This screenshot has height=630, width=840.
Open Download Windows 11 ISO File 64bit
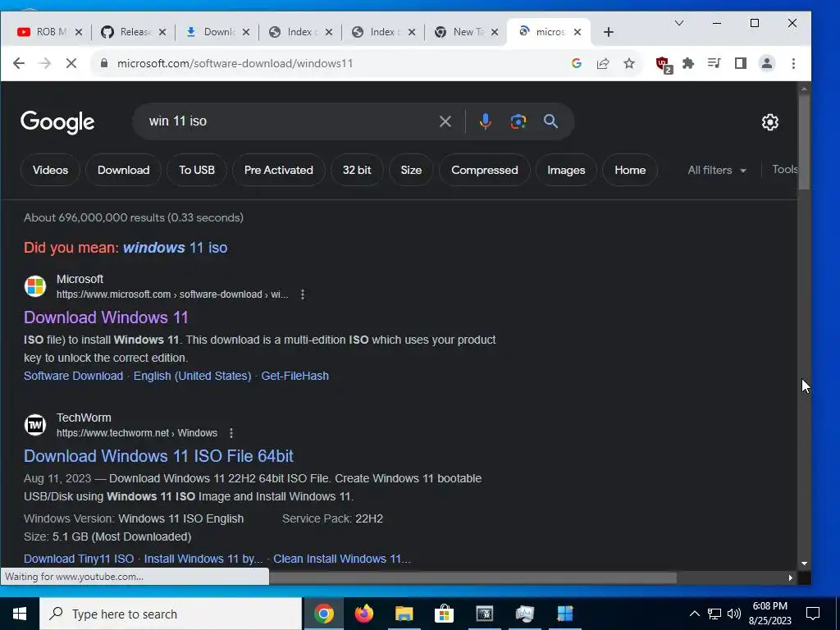(x=158, y=456)
